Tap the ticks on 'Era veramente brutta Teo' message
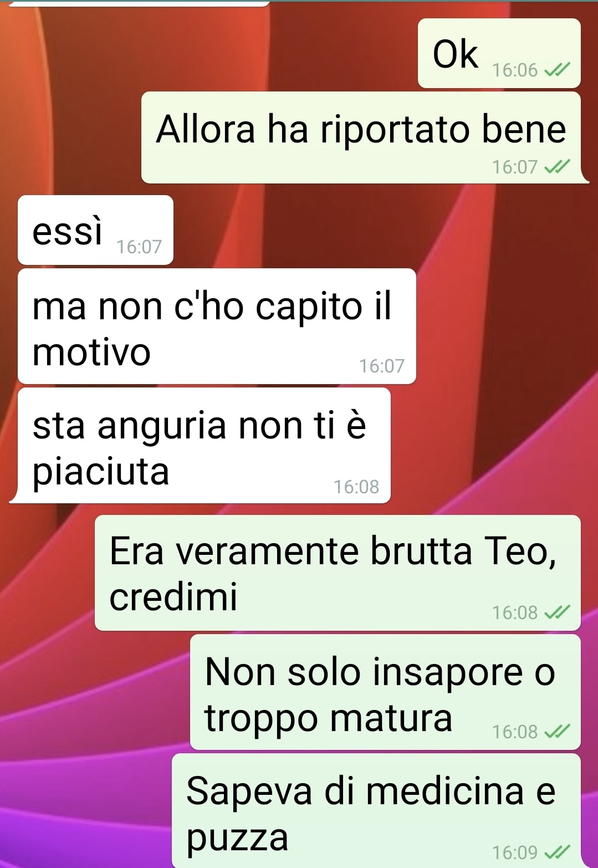Viewport: 598px width, 868px height. [556, 612]
